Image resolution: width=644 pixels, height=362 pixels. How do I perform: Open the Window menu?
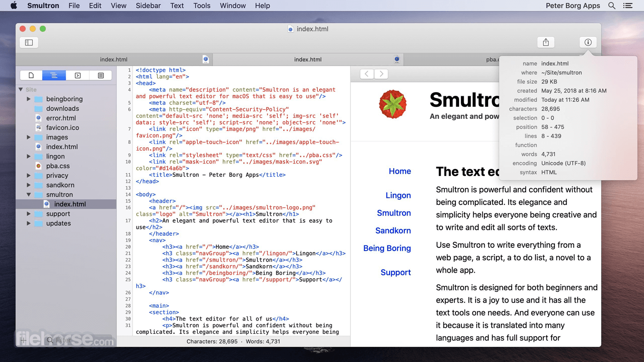click(233, 6)
